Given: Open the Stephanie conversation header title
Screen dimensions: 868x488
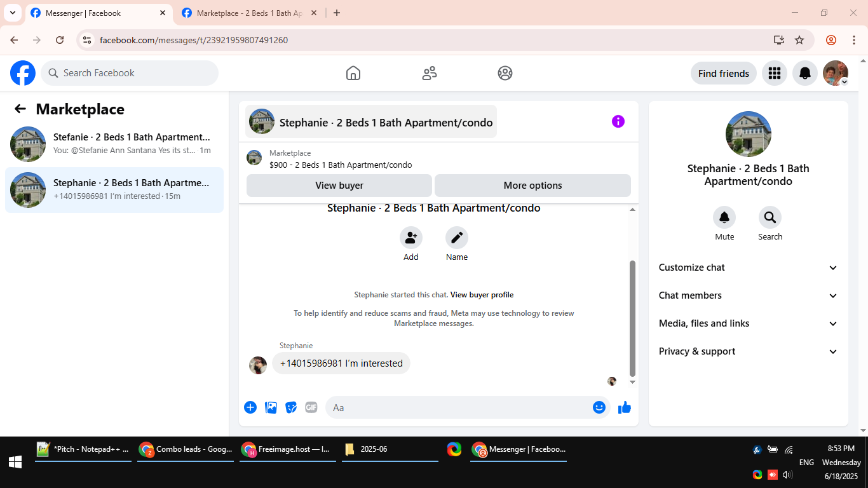Looking at the screenshot, I should [x=371, y=121].
